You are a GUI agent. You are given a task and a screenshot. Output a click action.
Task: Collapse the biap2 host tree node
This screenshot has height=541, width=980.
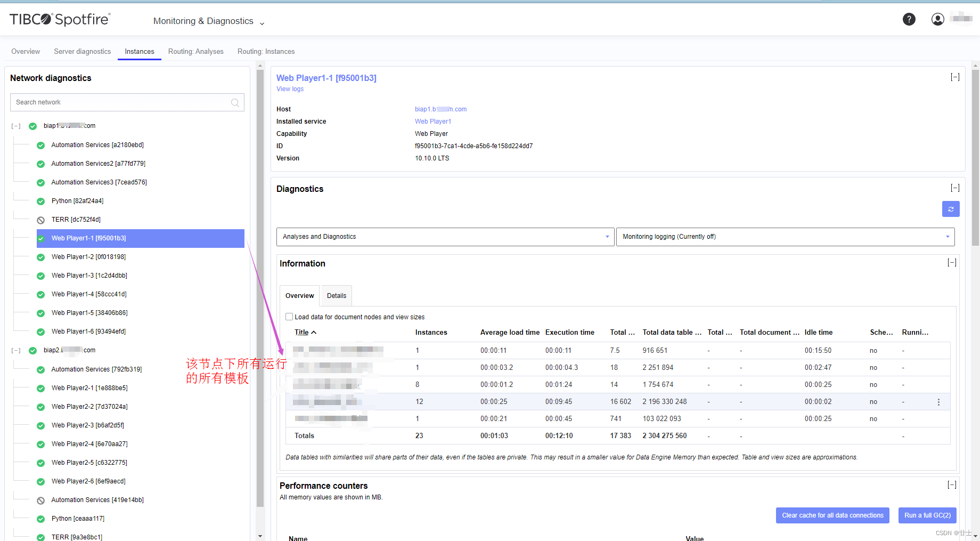click(x=16, y=350)
